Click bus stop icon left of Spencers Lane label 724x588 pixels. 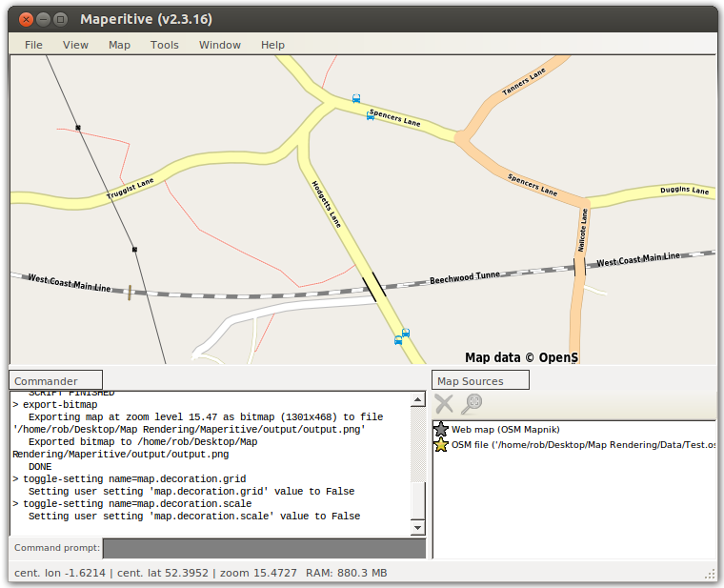(x=370, y=115)
